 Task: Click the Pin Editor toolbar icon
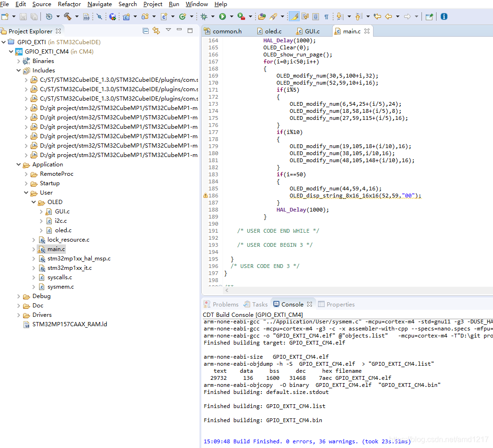point(429,16)
